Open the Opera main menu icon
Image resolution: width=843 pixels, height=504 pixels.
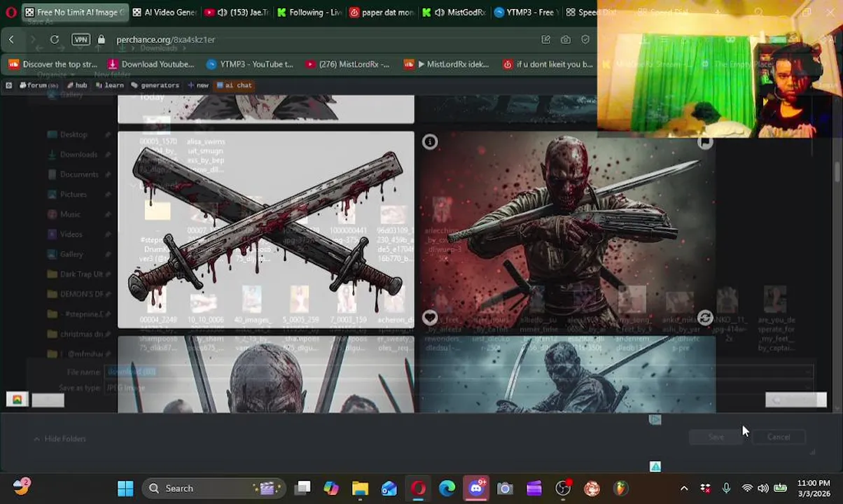coord(11,13)
